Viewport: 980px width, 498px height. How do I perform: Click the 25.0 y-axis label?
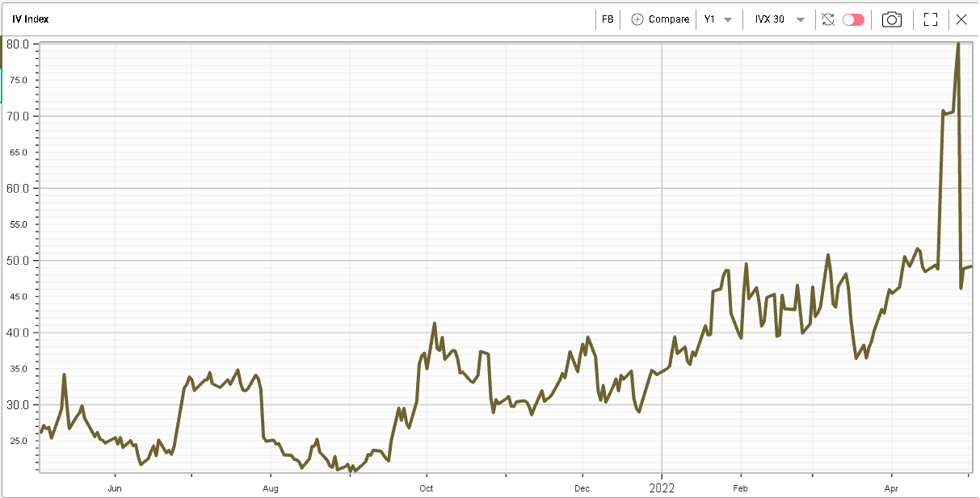click(19, 442)
